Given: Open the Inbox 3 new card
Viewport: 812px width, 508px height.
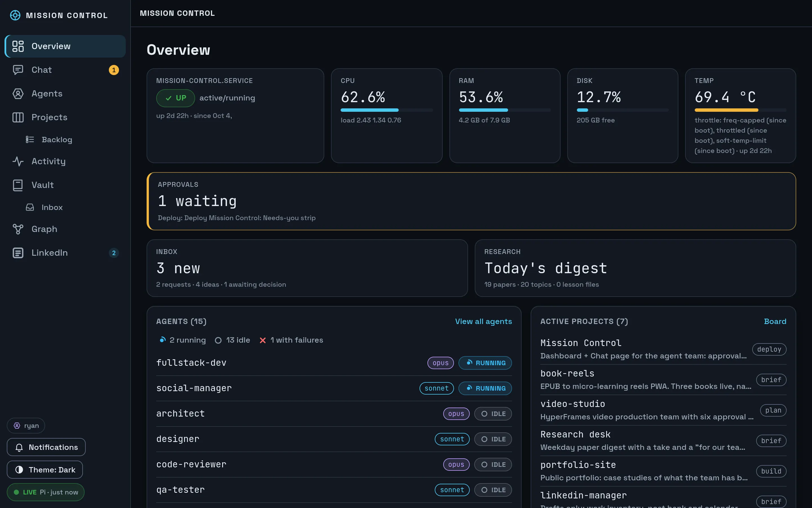Looking at the screenshot, I should (x=307, y=268).
